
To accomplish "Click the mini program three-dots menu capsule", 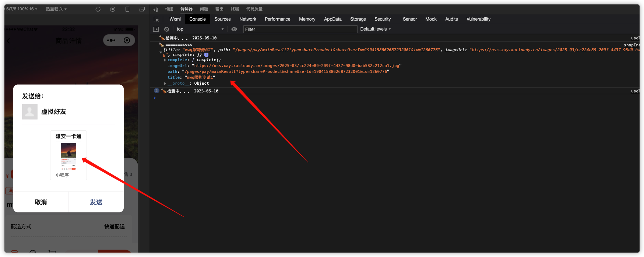I will pyautogui.click(x=111, y=41).
